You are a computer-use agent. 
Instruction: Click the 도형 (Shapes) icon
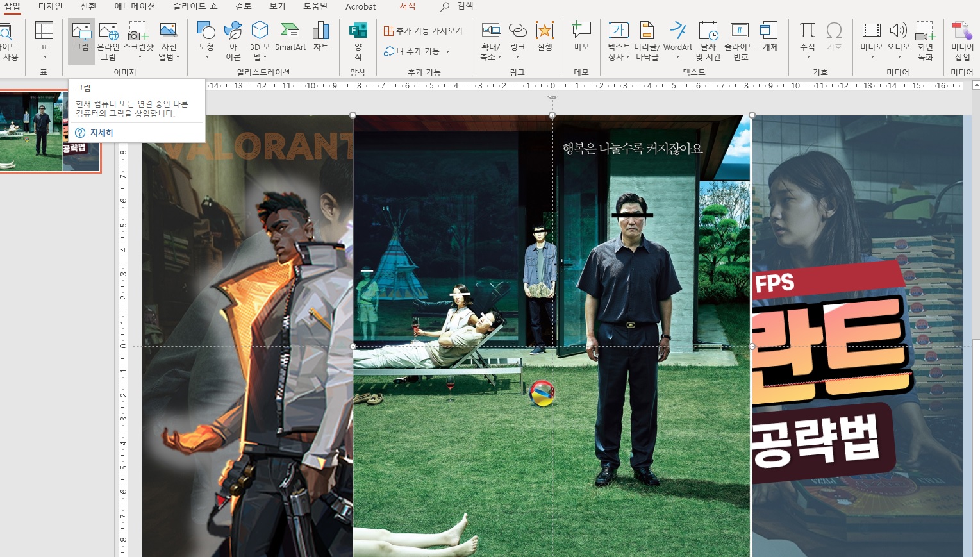click(206, 30)
